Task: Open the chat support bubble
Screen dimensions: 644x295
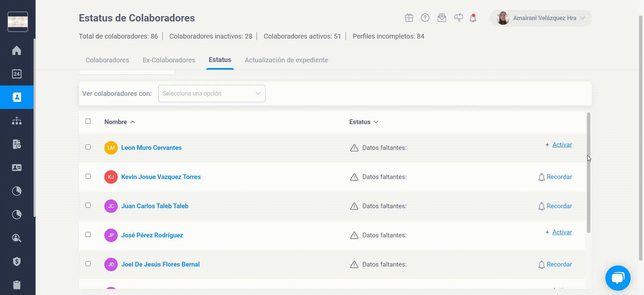Action: pos(618,278)
